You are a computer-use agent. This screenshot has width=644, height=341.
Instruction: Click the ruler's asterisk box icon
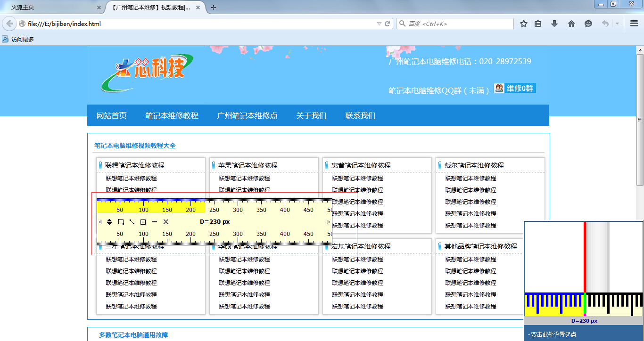[143, 222]
